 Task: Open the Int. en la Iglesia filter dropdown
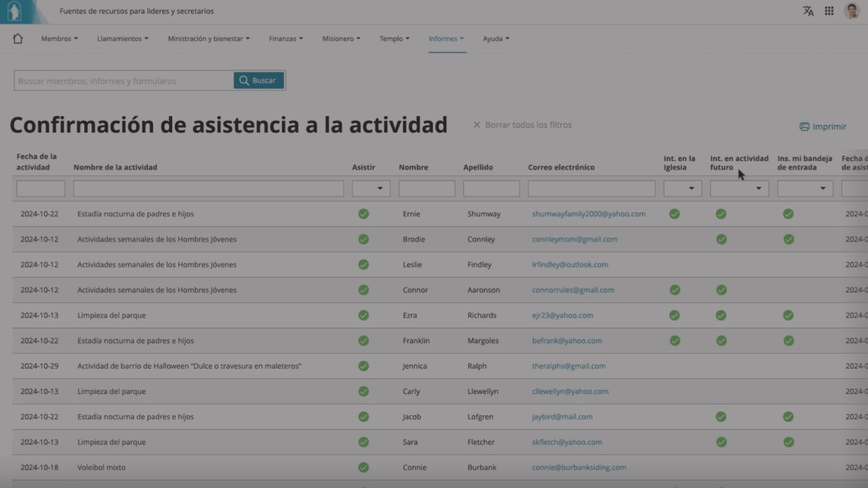pyautogui.click(x=683, y=188)
